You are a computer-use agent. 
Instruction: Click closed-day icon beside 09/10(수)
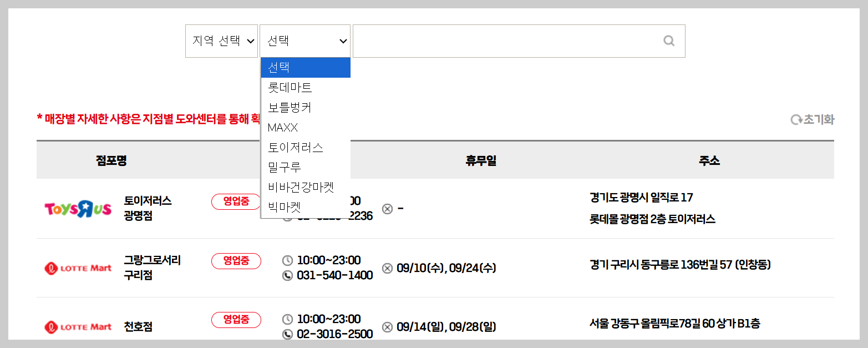(x=387, y=268)
